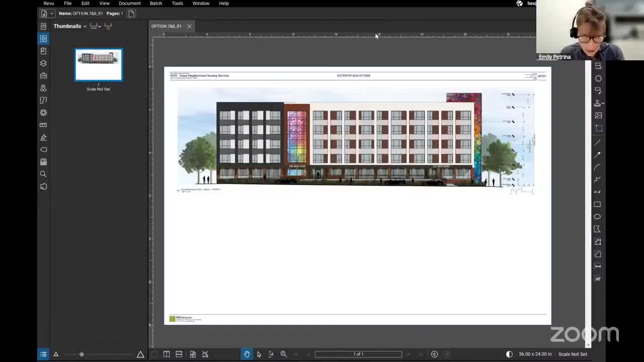This screenshot has height=362, width=644.
Task: Open the Search panel magnifier icon
Action: [x=43, y=173]
